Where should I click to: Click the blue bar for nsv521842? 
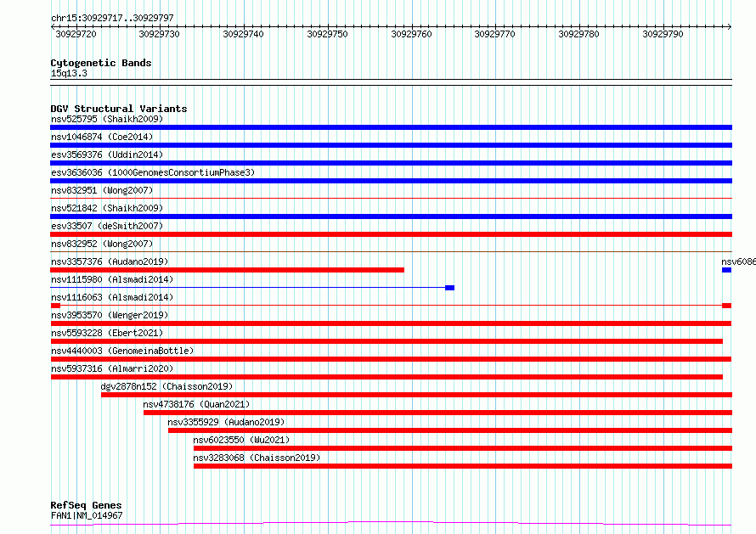(x=391, y=216)
